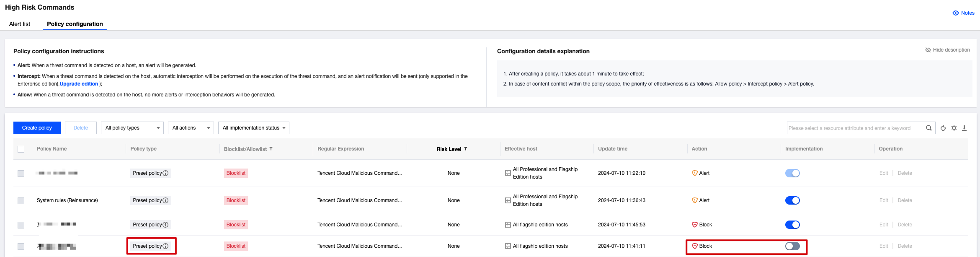Click the Create policy button
This screenshot has height=257, width=980.
point(37,128)
